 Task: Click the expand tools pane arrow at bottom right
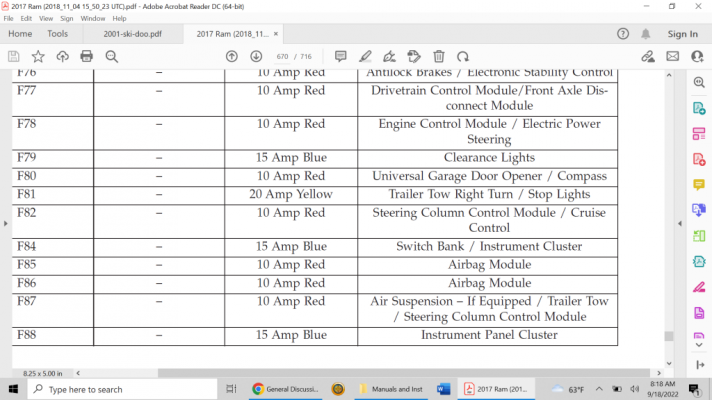click(700, 365)
